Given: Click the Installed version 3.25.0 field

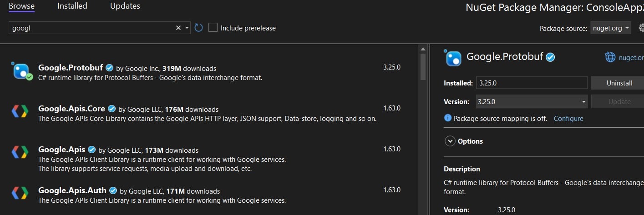Looking at the screenshot, I should click(x=532, y=83).
